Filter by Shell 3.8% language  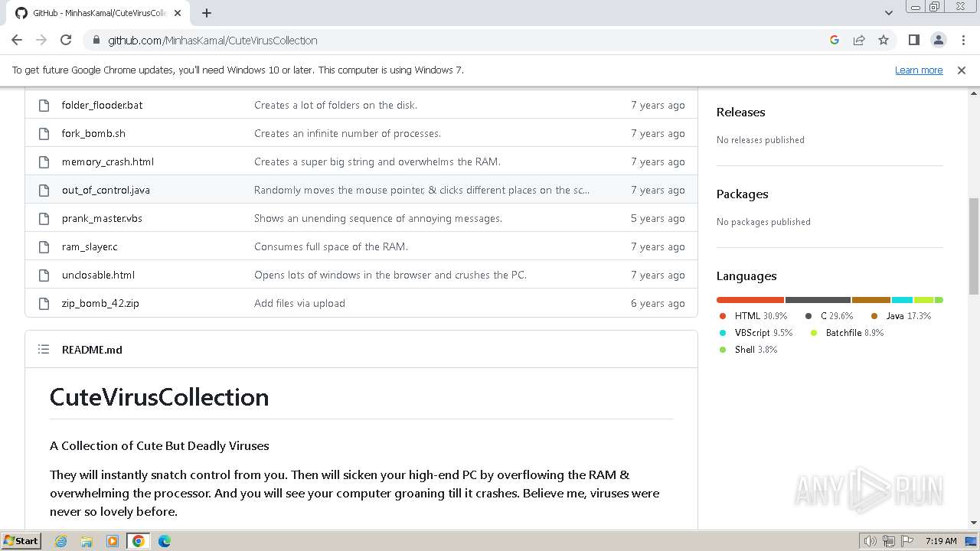click(748, 350)
